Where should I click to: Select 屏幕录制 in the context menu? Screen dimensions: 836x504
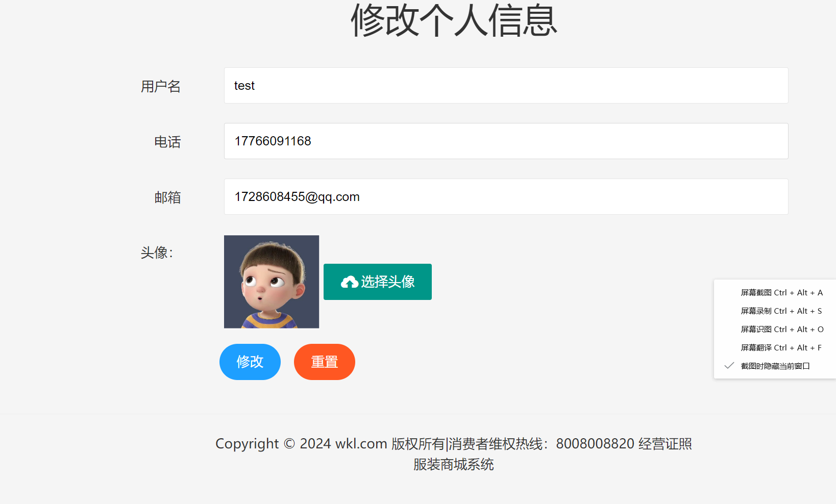[781, 311]
